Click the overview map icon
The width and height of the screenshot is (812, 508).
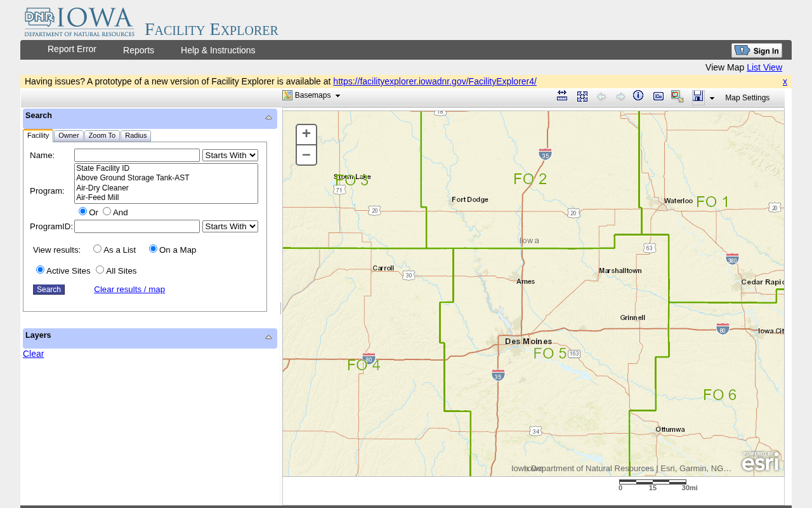point(678,97)
